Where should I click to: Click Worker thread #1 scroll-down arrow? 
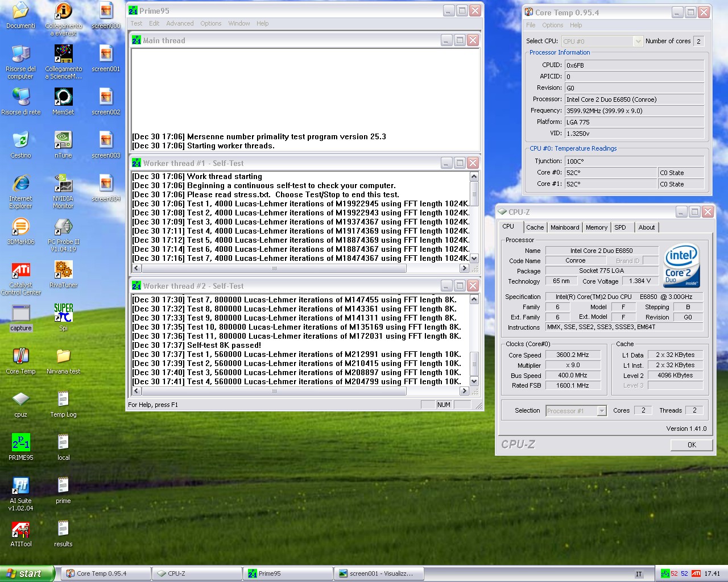tap(474, 258)
